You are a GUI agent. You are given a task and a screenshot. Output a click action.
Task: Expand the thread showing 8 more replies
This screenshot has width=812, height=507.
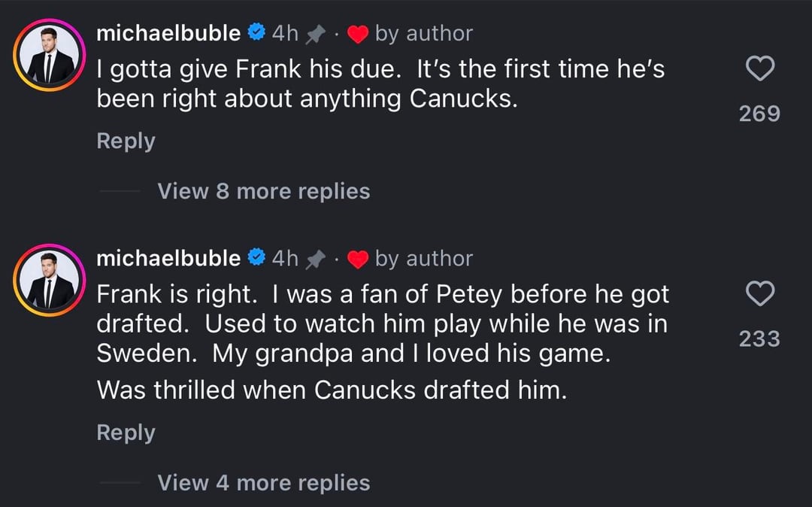262,191
